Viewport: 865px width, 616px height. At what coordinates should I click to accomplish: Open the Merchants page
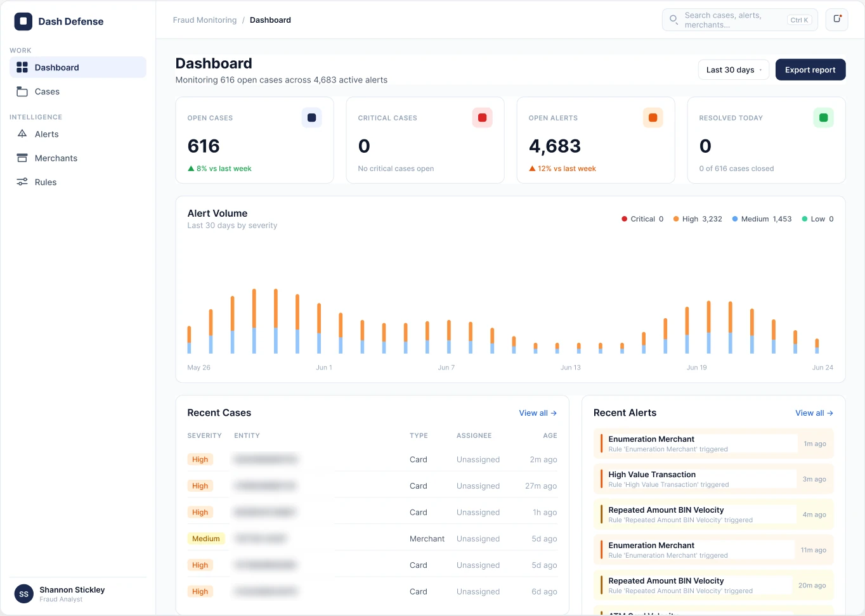78,158
